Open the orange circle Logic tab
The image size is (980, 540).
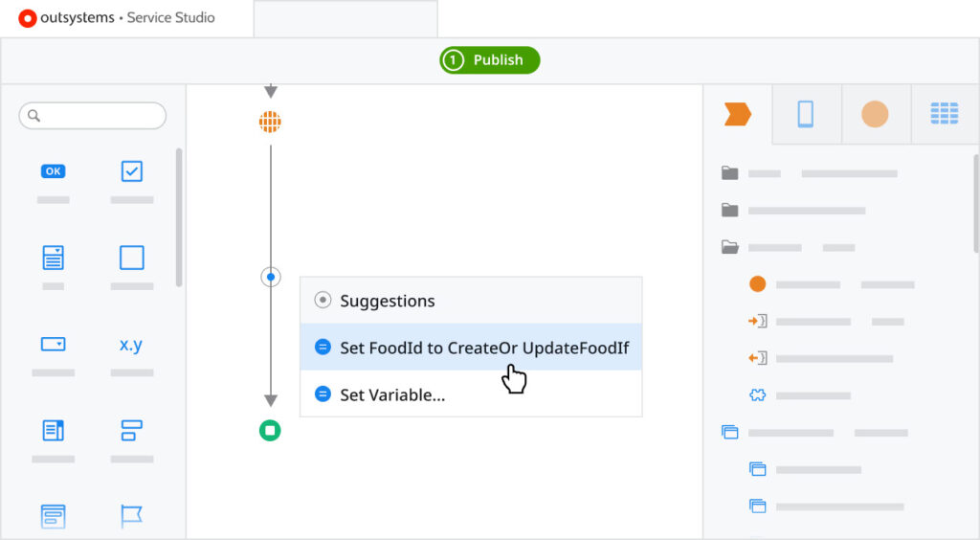point(875,115)
